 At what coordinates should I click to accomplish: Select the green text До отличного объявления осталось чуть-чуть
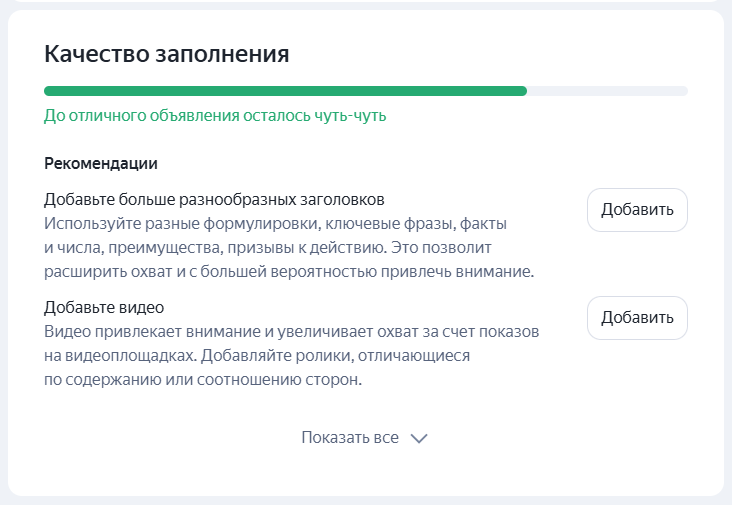pos(215,116)
